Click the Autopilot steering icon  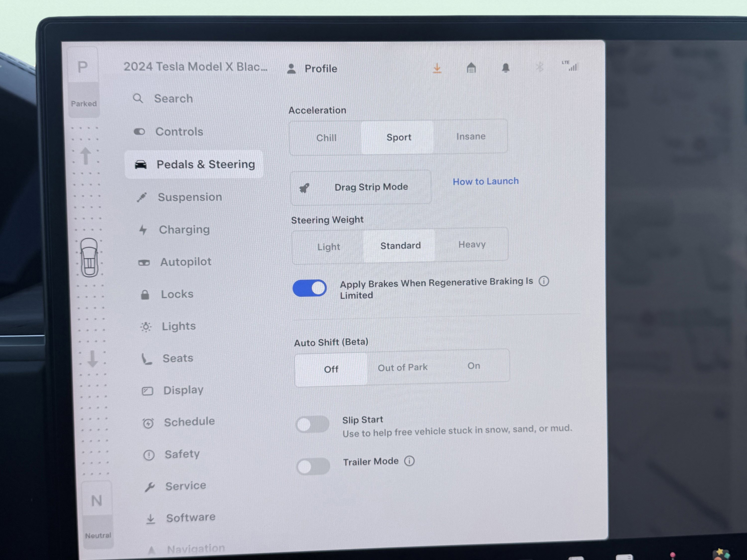(144, 263)
